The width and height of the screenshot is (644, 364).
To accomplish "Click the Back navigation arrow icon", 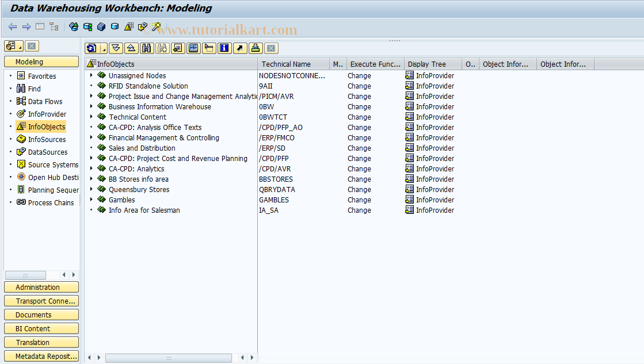I will (x=13, y=26).
